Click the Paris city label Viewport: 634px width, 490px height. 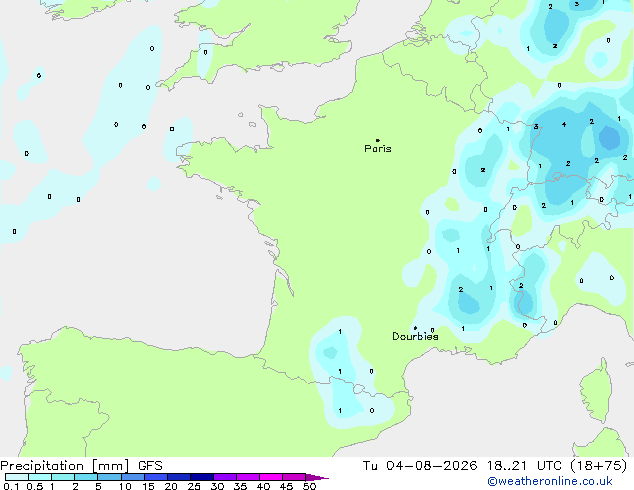tap(378, 149)
